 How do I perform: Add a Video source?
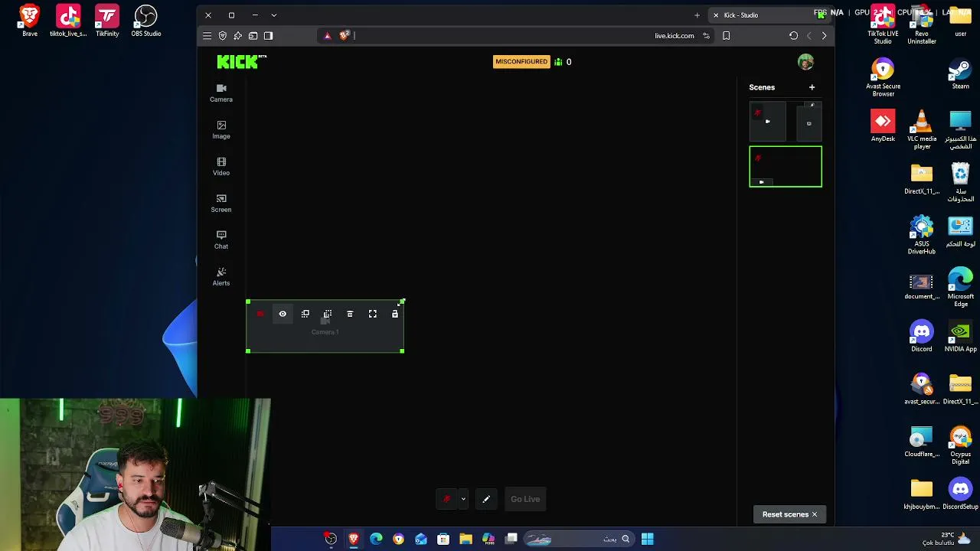point(221,166)
